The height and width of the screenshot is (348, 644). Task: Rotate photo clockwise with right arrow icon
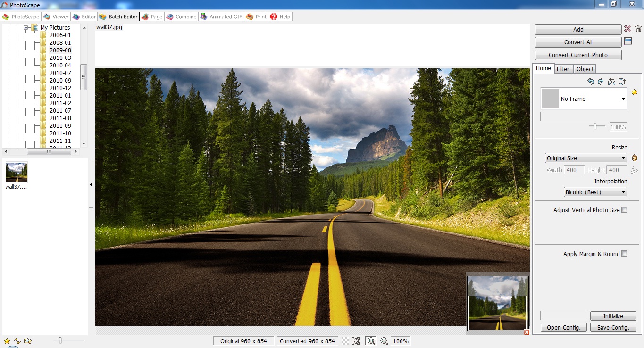601,82
